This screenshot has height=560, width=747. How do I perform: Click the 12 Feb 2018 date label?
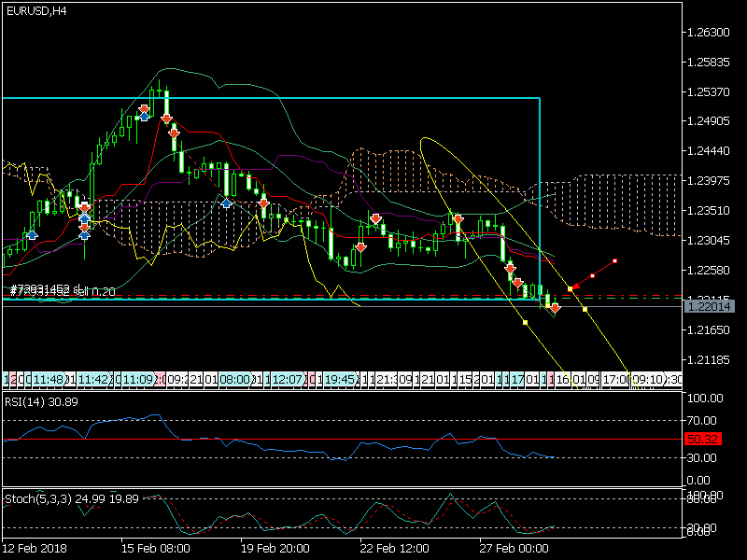[35, 548]
